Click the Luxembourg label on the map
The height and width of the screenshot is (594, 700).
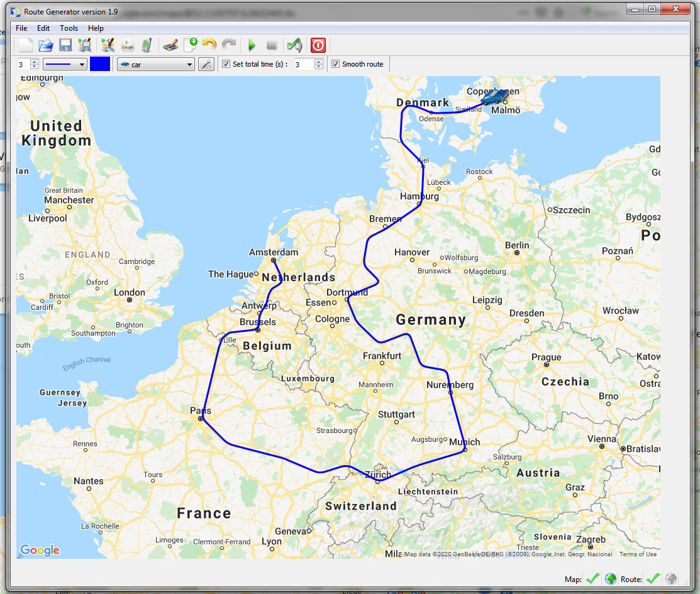[308, 378]
